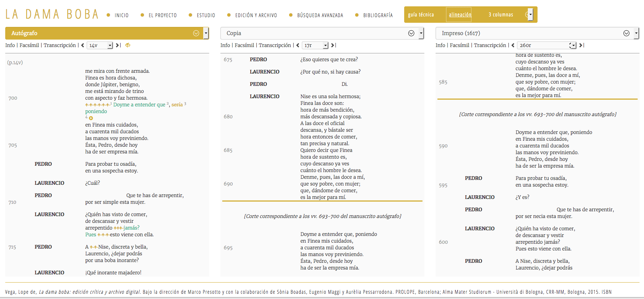Screen dimensions: 644x299
Task: Open the guía técnica button
Action: point(421,15)
